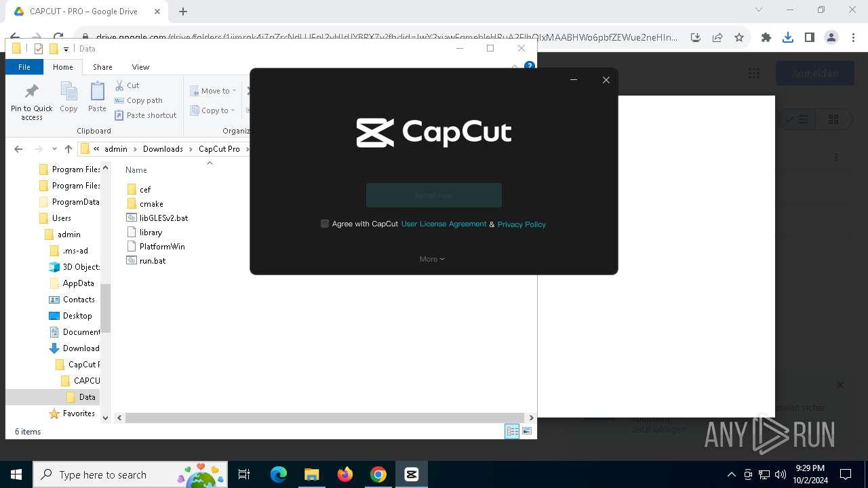
Task: Select the libGLESv2.bat file
Action: click(157, 218)
